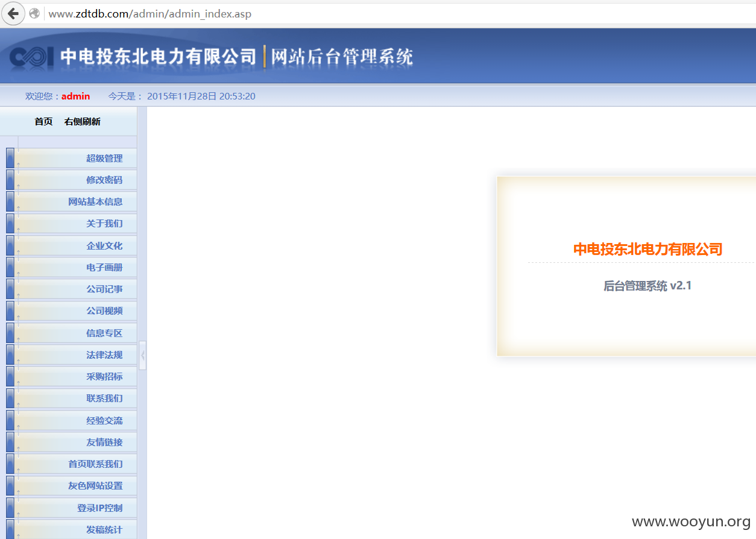Click the 后台管理系统 v2.1 text
Image resolution: width=756 pixels, height=539 pixels.
click(x=647, y=286)
